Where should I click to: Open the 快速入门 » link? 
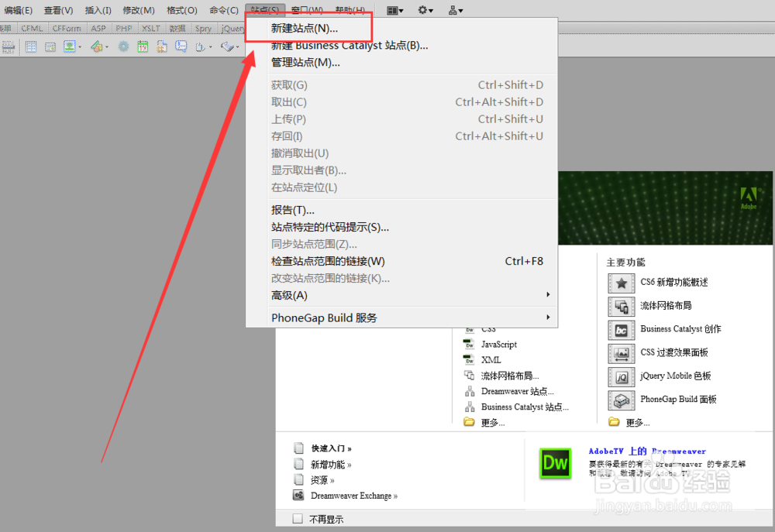(331, 448)
